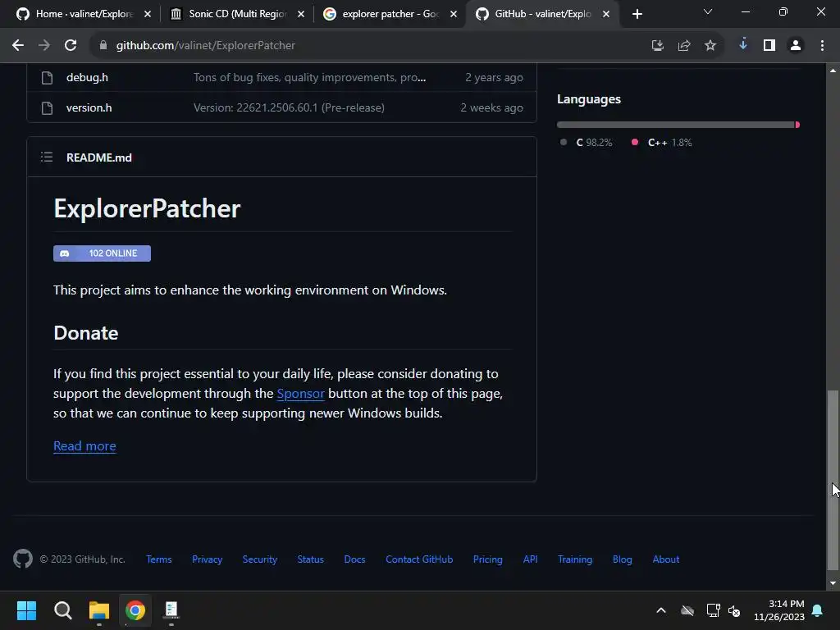Open README outline list icon
840x630 pixels.
(x=47, y=157)
